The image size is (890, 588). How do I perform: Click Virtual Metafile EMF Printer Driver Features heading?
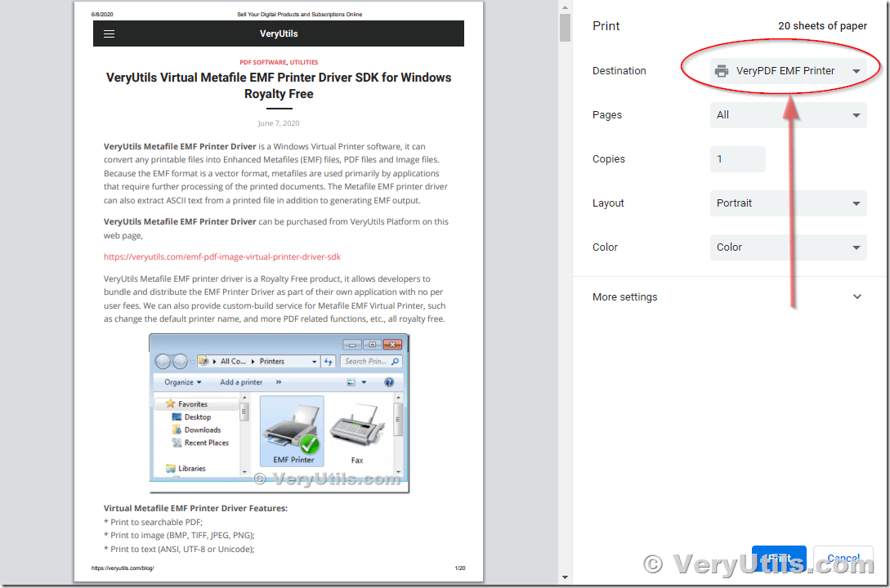click(x=195, y=509)
